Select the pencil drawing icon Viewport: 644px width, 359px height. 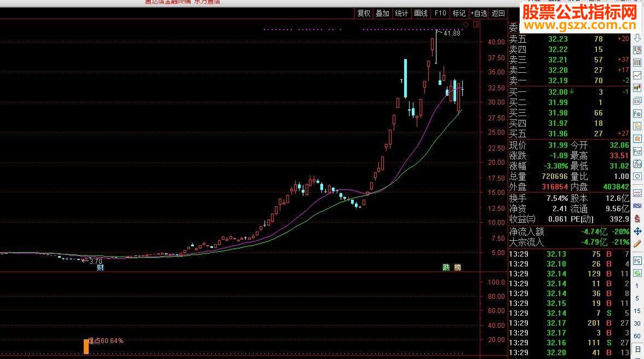(x=637, y=244)
